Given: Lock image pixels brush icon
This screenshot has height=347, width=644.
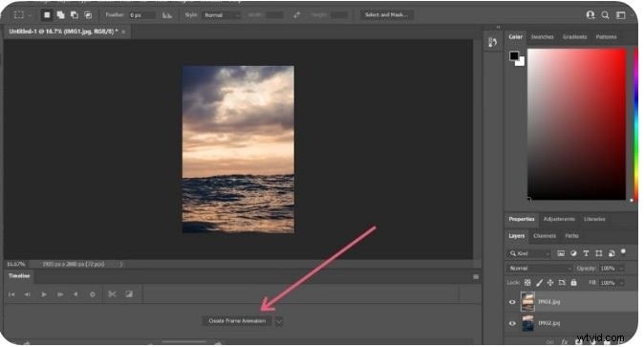Looking at the screenshot, I should point(539,283).
